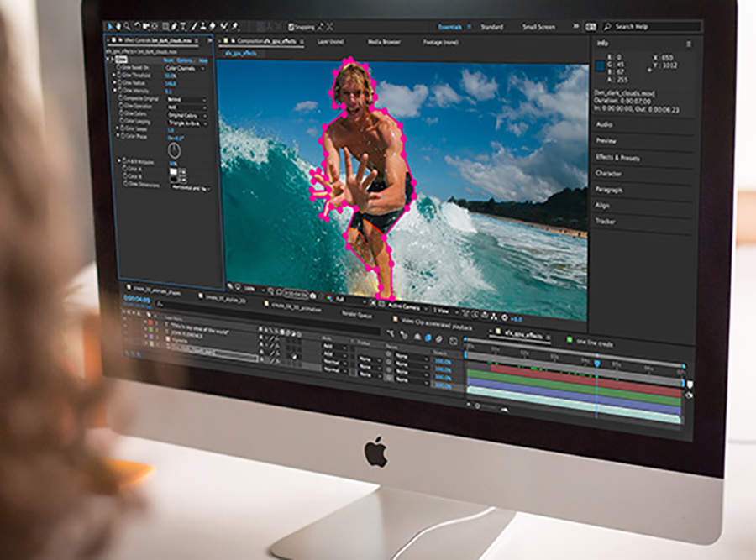Viewport: 756px width, 560px height.
Task: Open Composite Original Behind dropdown
Action: [187, 99]
